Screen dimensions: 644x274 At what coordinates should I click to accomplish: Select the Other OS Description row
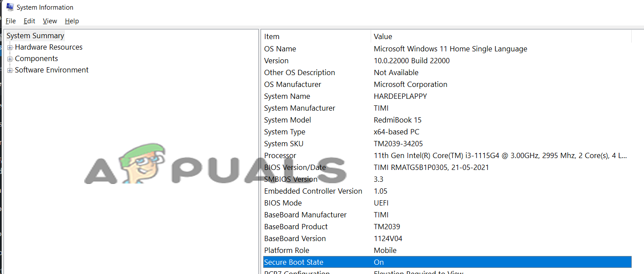tap(447, 72)
